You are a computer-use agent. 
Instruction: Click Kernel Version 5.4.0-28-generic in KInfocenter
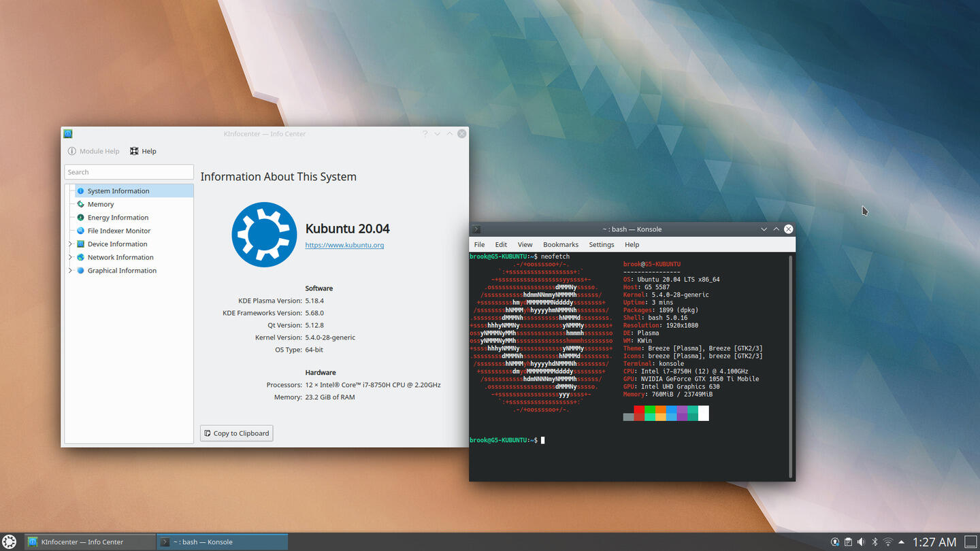pyautogui.click(x=330, y=337)
